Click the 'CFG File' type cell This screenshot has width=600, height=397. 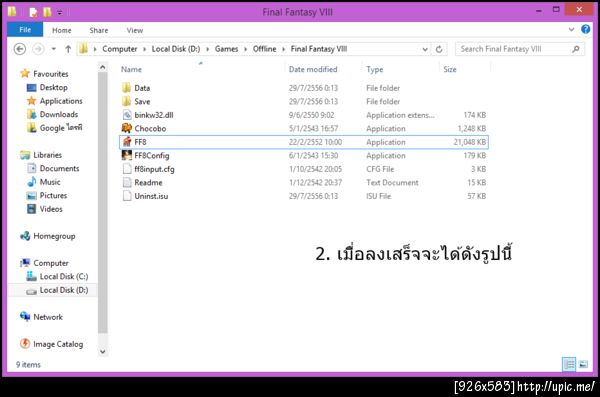(380, 169)
